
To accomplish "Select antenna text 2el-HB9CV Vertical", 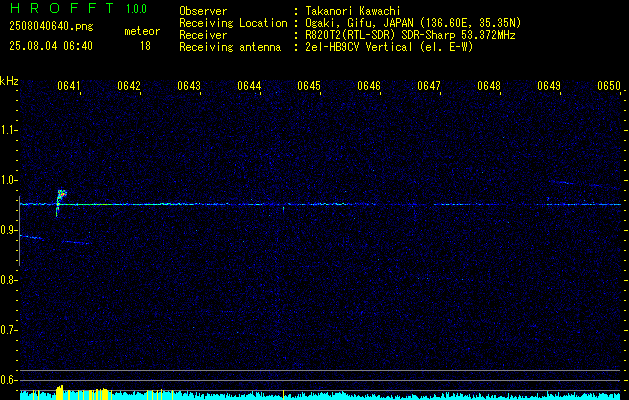I will tap(359, 47).
